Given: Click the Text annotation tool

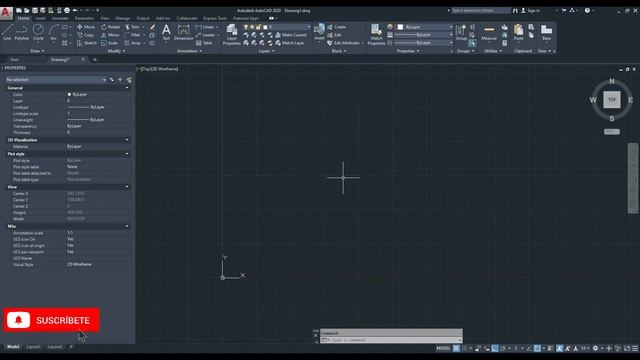Looking at the screenshot, I should (166, 32).
